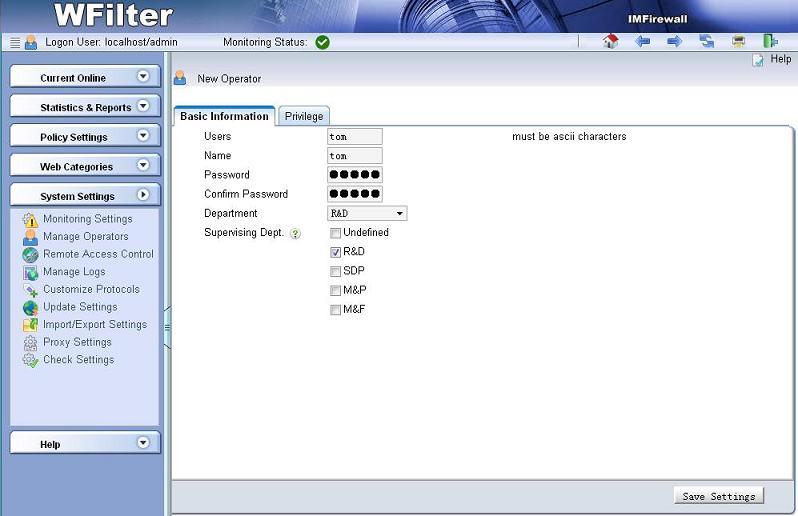Viewport: 798px width, 516px height.
Task: Open Remote Access Control menu item
Action: tap(98, 254)
